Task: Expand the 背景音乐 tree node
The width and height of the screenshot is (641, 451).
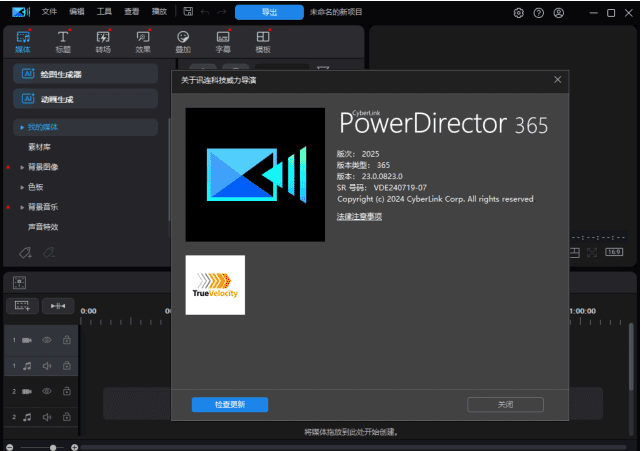Action: 22,207
